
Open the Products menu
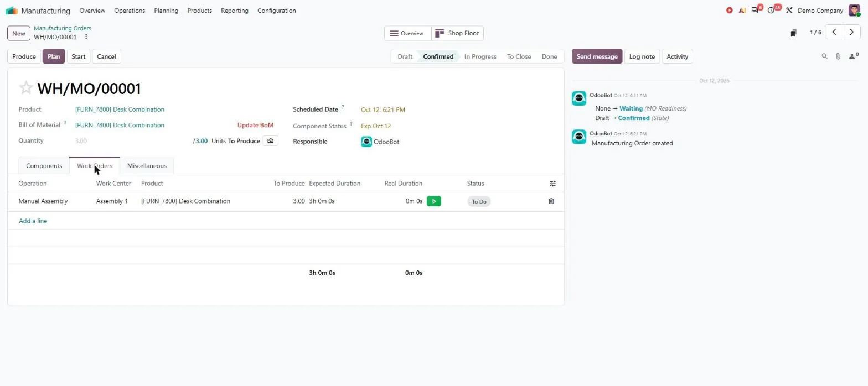pyautogui.click(x=200, y=11)
